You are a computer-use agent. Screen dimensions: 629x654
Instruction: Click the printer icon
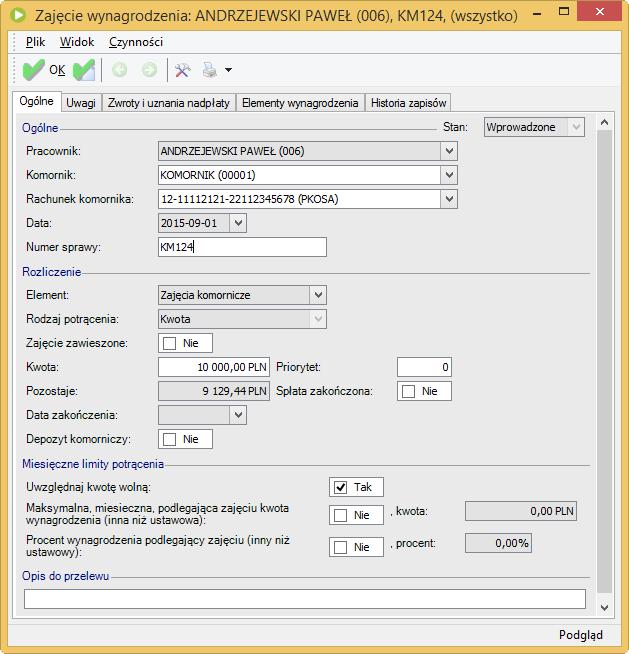210,70
